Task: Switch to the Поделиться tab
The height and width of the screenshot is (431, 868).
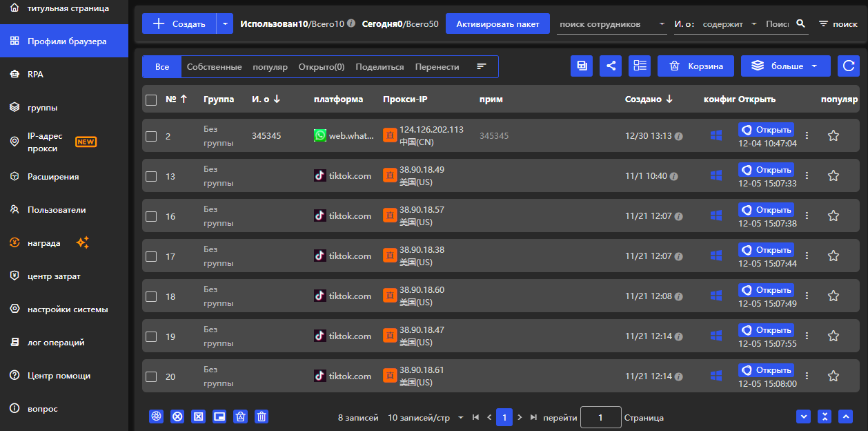Action: 379,67
